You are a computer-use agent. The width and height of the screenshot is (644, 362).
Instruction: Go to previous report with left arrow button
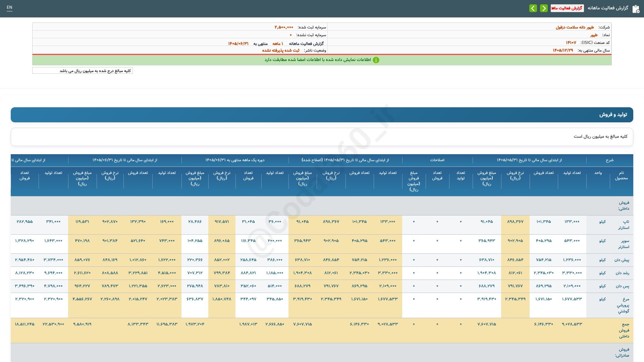(x=533, y=8)
